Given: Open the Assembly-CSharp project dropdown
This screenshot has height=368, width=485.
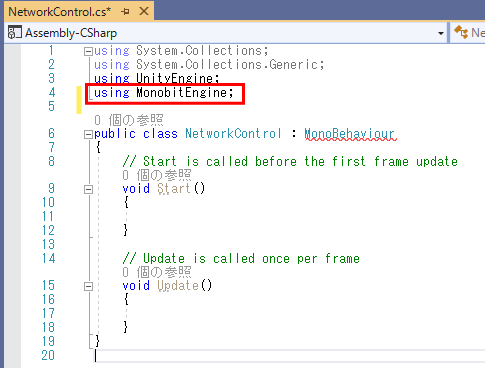Looking at the screenshot, I should [441, 33].
